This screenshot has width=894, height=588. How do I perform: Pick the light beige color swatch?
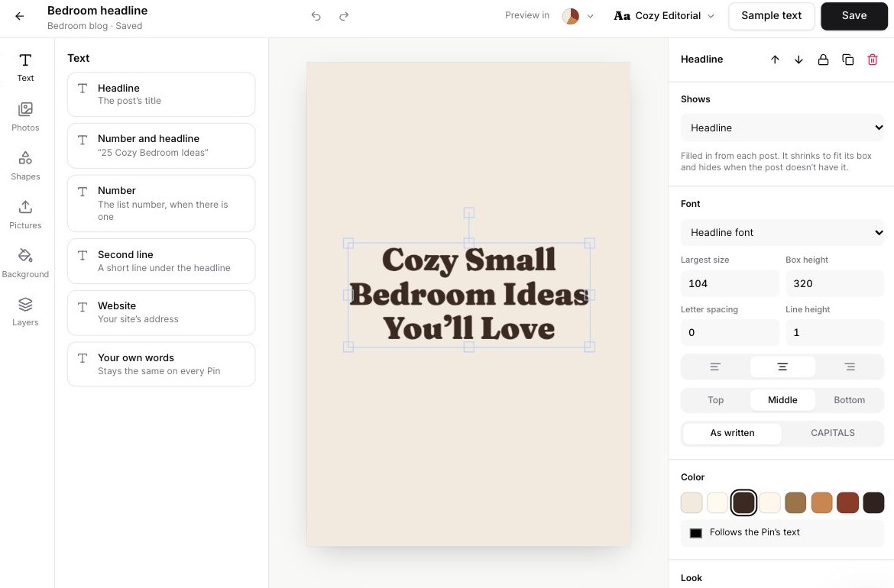click(692, 502)
